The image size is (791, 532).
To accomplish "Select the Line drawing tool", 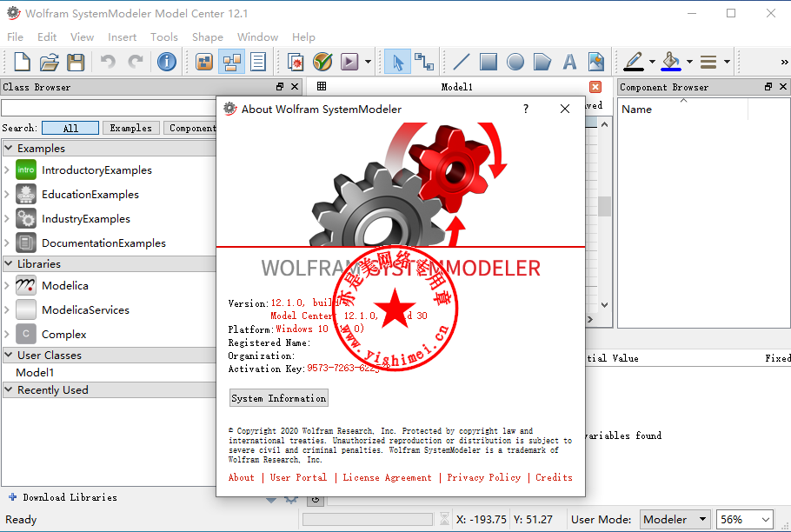I will click(x=461, y=62).
